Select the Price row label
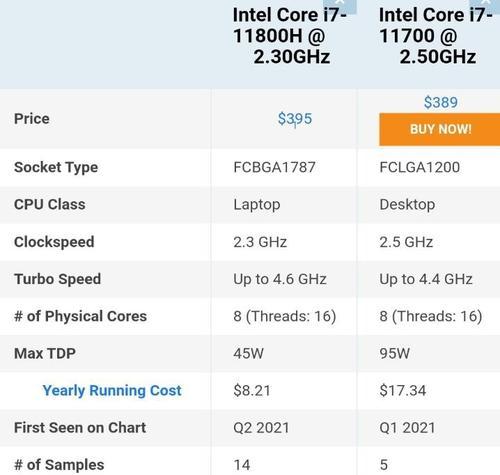The height and width of the screenshot is (475, 500). click(32, 119)
